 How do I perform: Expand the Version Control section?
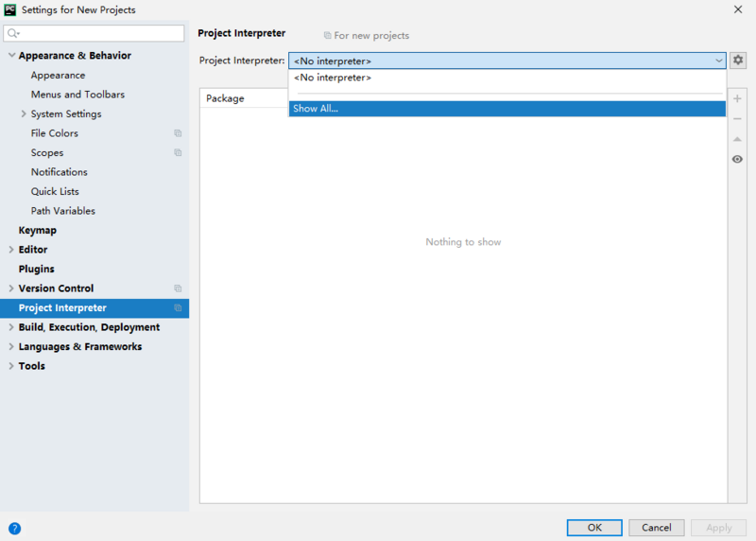point(11,288)
